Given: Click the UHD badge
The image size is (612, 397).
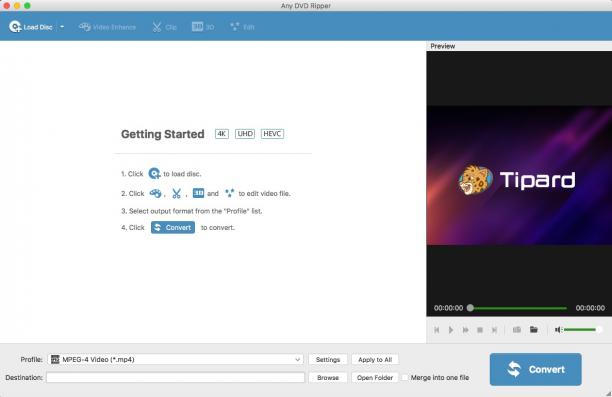Looking at the screenshot, I should 245,134.
